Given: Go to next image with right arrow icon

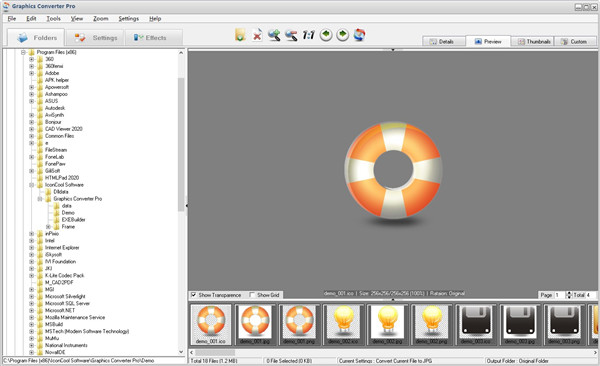Looking at the screenshot, I should [342, 35].
